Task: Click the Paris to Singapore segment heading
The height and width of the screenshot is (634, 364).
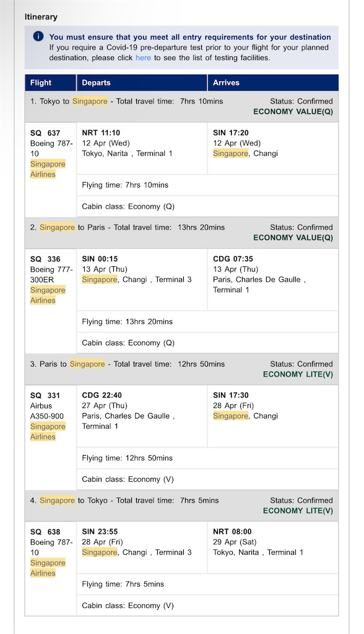Action: 128,364
